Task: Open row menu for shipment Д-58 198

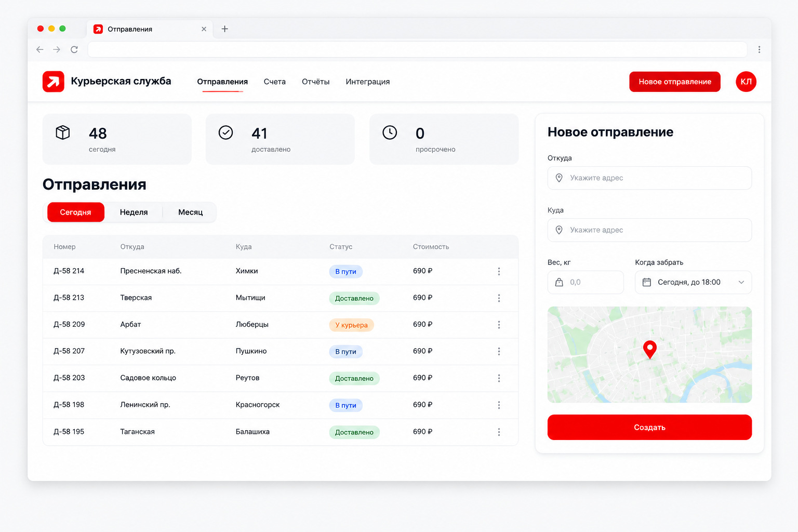Action: [x=499, y=405]
